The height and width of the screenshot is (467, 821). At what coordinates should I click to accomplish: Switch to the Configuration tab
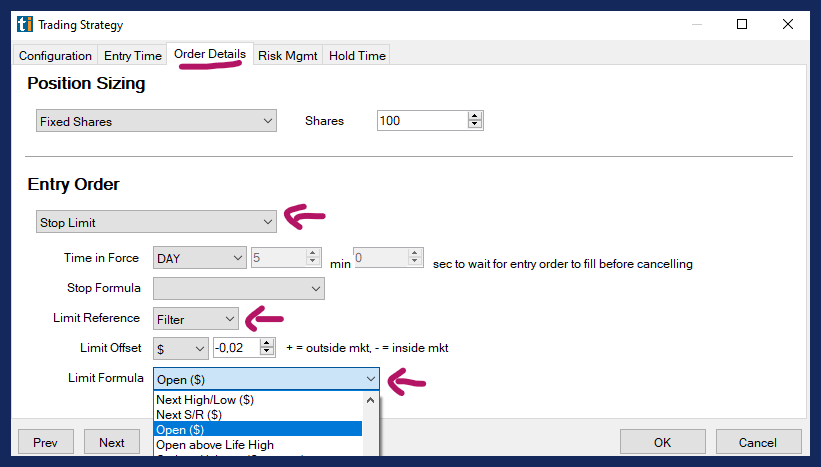(55, 56)
